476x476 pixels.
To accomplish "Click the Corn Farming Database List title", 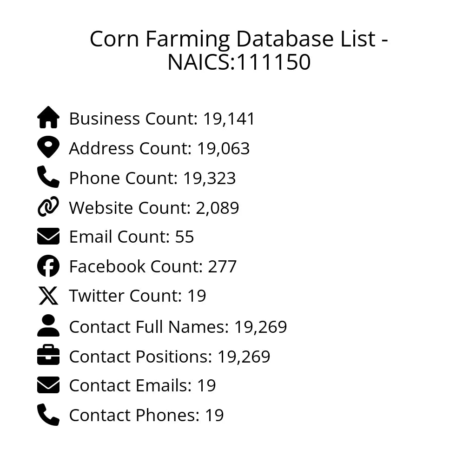I will [238, 50].
